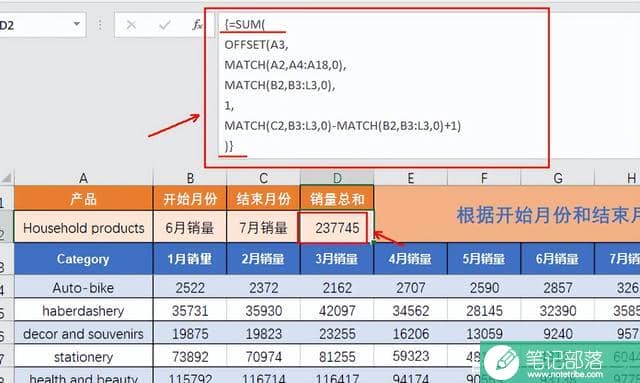Screen dimensions: 640x383
Task: Expand the Name Box dropdown arrow
Action: 76,24
